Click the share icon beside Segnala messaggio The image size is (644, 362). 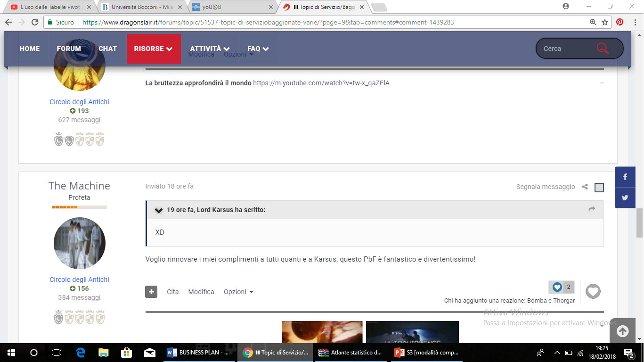585,187
